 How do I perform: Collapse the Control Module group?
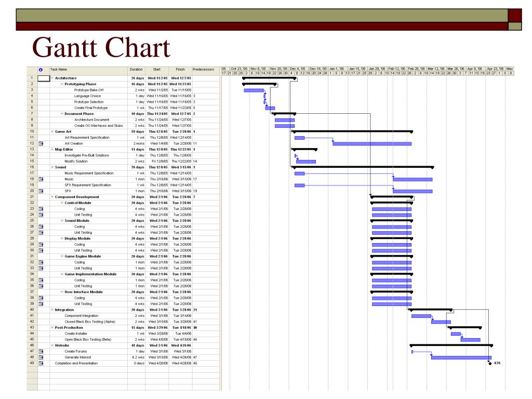point(62,203)
